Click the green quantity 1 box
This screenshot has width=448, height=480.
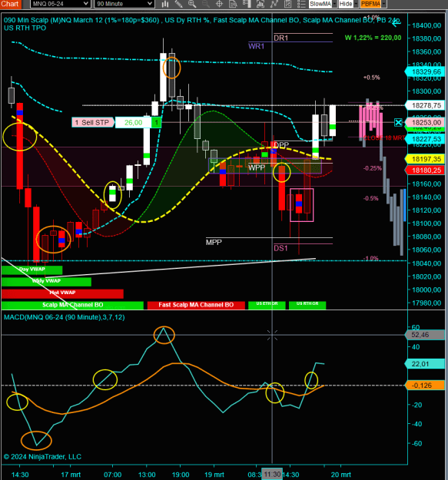157,122
